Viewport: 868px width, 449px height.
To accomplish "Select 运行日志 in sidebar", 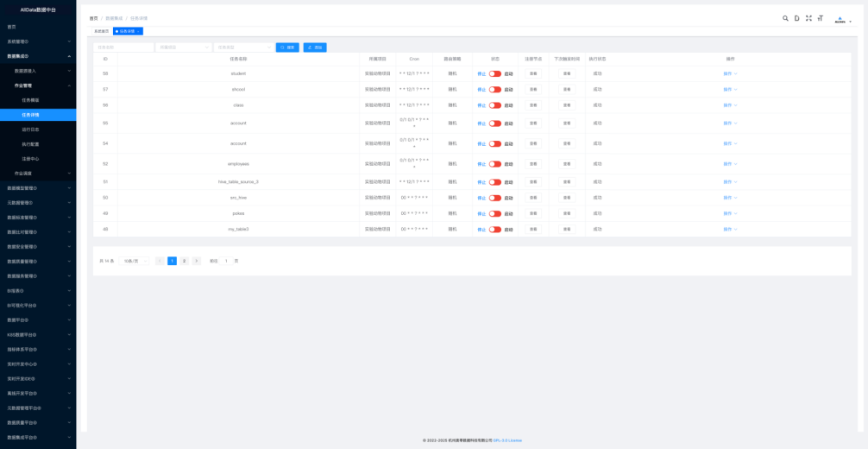I will [38, 130].
